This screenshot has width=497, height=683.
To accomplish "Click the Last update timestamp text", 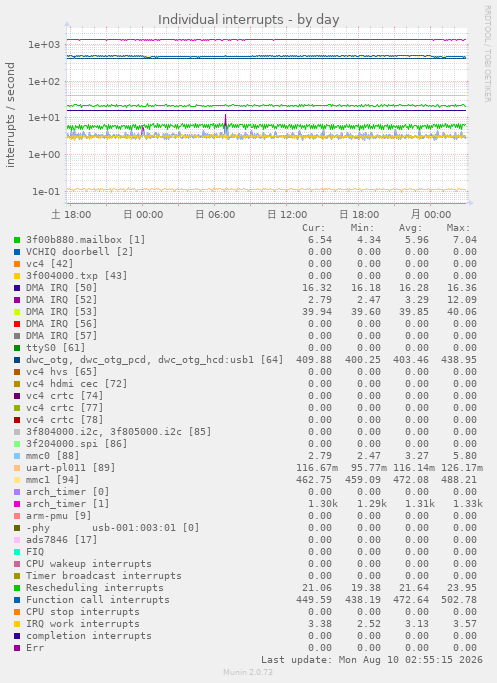I will point(372,659).
